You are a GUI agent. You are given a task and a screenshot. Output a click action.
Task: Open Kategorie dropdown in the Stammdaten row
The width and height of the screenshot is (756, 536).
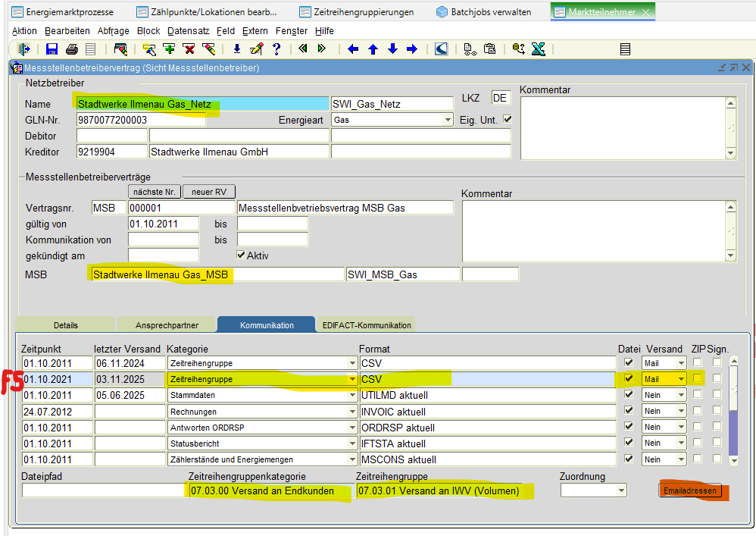tap(351, 396)
